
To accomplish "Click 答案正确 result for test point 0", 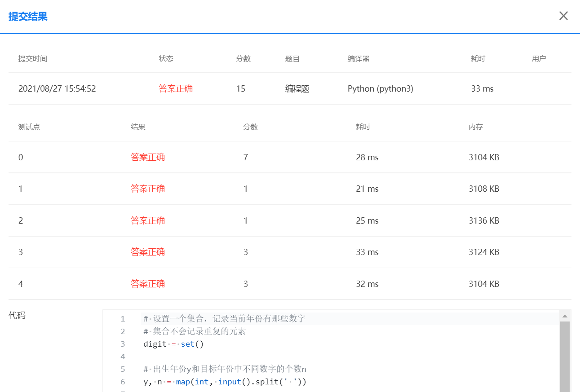I will click(x=148, y=157).
